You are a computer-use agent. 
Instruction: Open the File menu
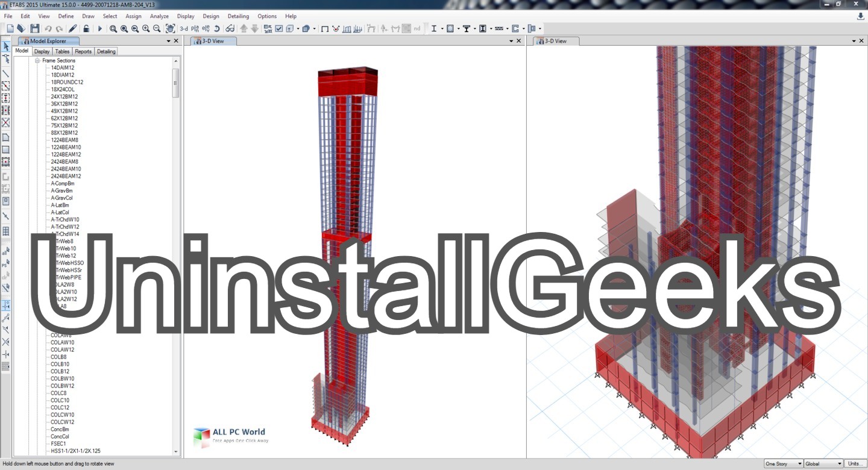(8, 16)
